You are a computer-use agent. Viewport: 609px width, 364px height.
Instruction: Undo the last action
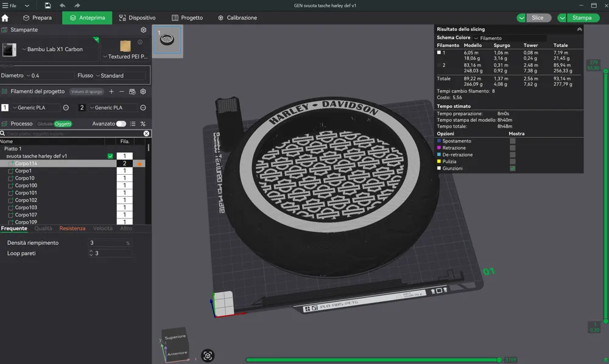63,5
